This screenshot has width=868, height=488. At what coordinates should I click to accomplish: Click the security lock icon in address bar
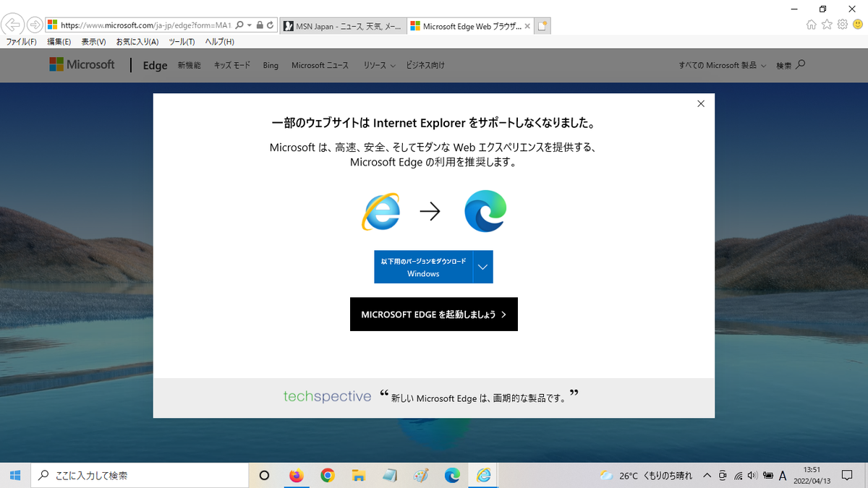pos(260,25)
